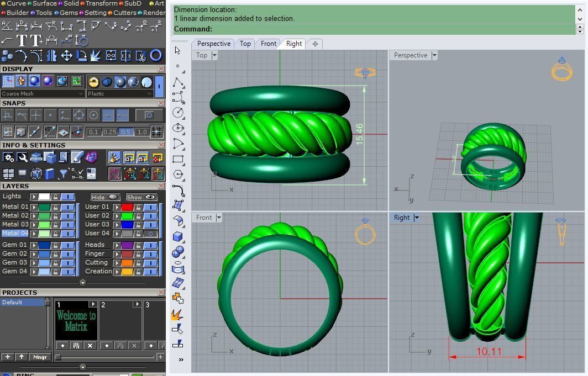
Task: Open the Curve menu
Action: [x=13, y=3]
